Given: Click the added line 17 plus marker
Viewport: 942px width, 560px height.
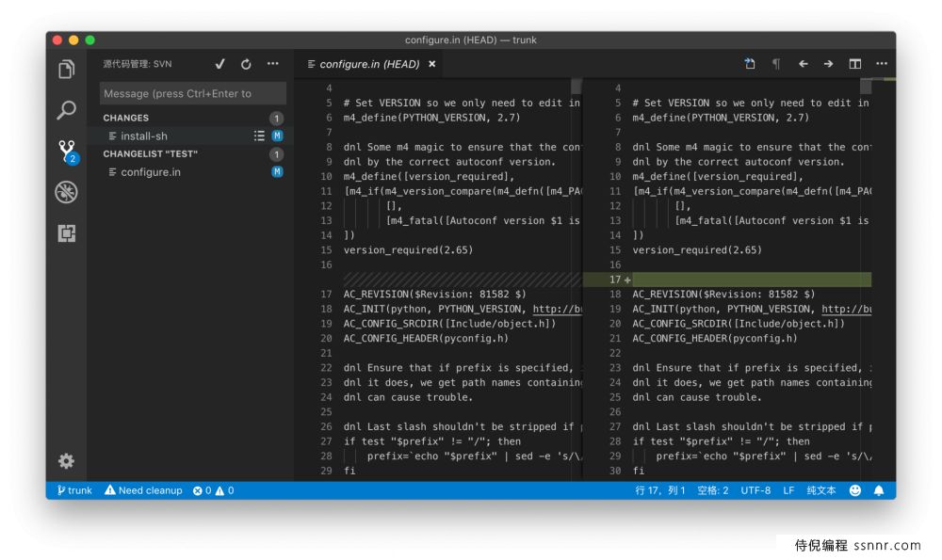Looking at the screenshot, I should [x=627, y=280].
